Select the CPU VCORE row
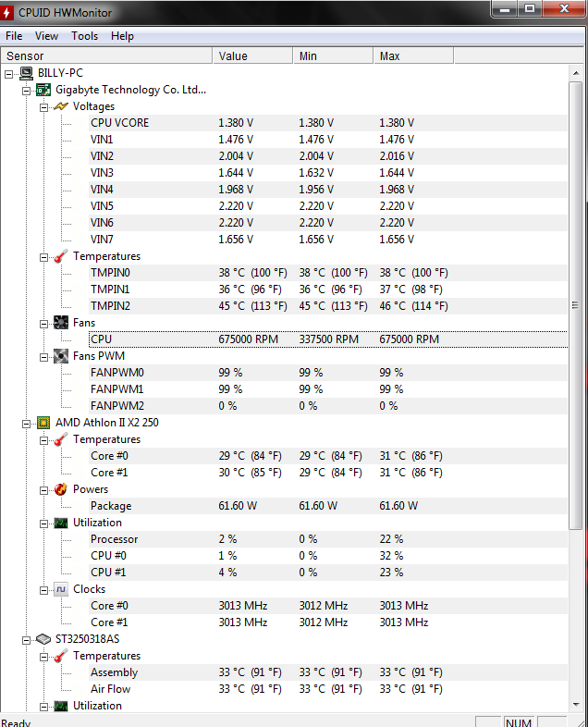This screenshot has height=727, width=588. pos(328,123)
